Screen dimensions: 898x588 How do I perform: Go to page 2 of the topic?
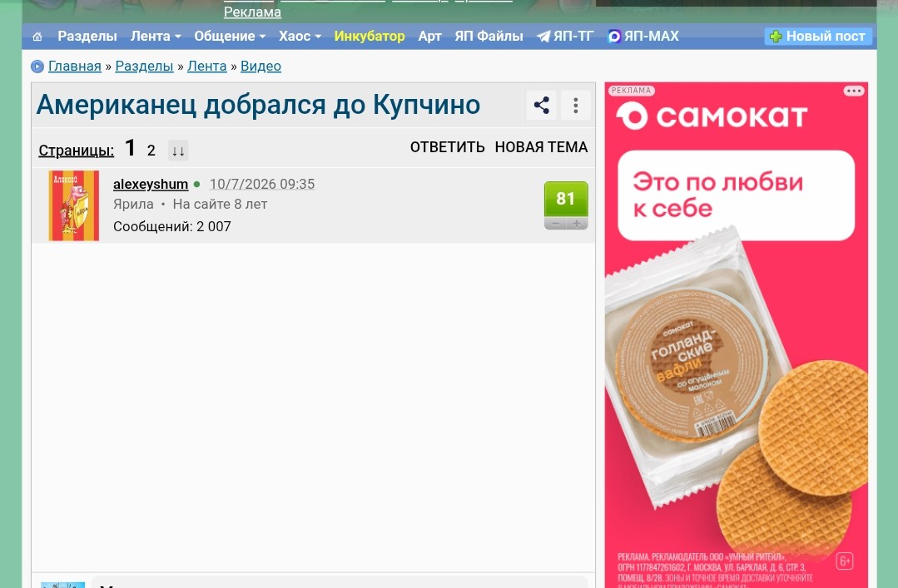click(151, 151)
